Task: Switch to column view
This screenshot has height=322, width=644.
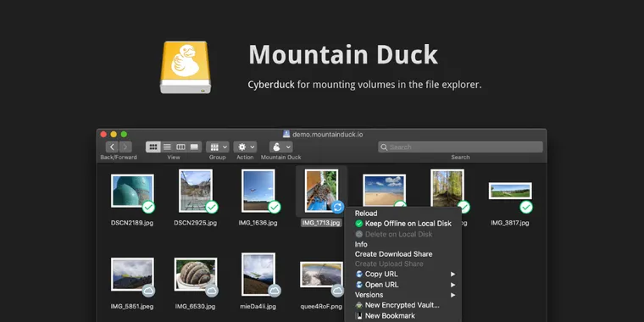Action: click(x=180, y=147)
